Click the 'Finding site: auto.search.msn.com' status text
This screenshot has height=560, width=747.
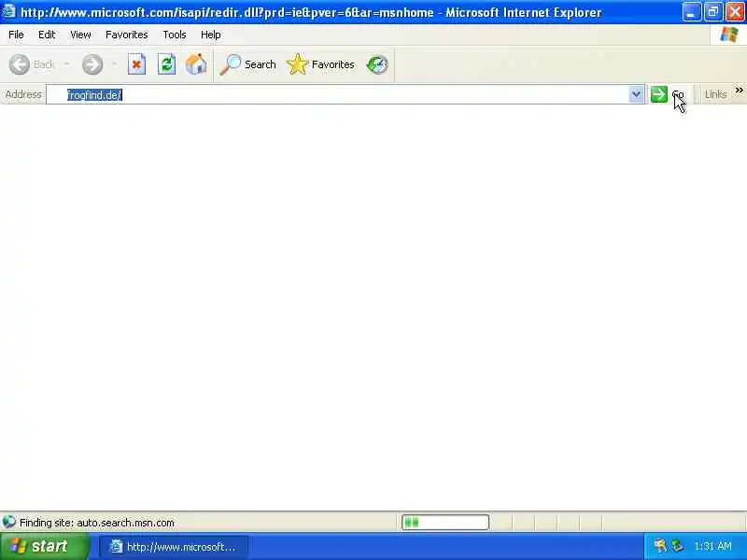(x=97, y=523)
